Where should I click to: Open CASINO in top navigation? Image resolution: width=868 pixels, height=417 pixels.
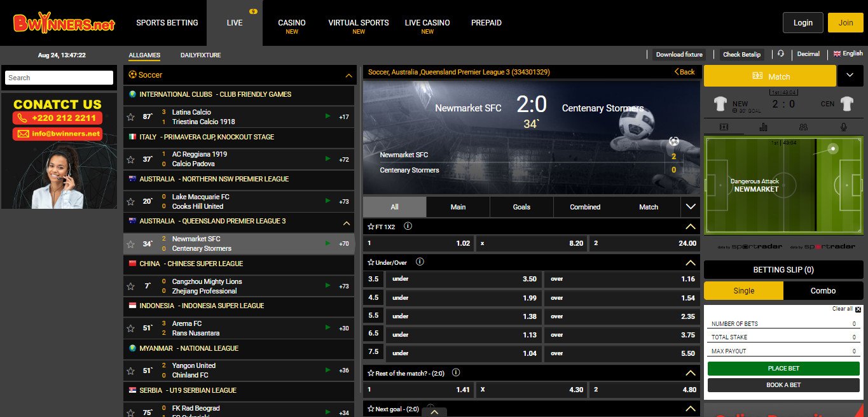coord(292,23)
